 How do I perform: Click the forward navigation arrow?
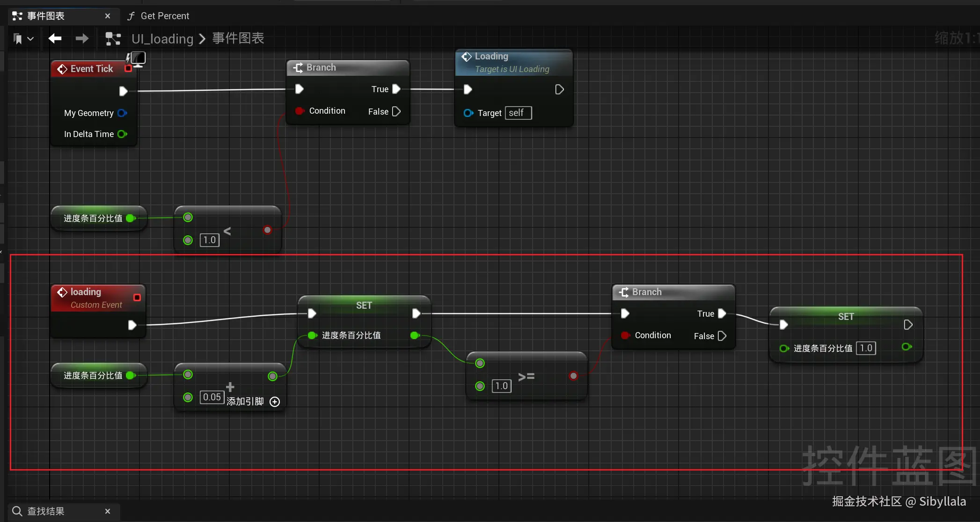82,38
